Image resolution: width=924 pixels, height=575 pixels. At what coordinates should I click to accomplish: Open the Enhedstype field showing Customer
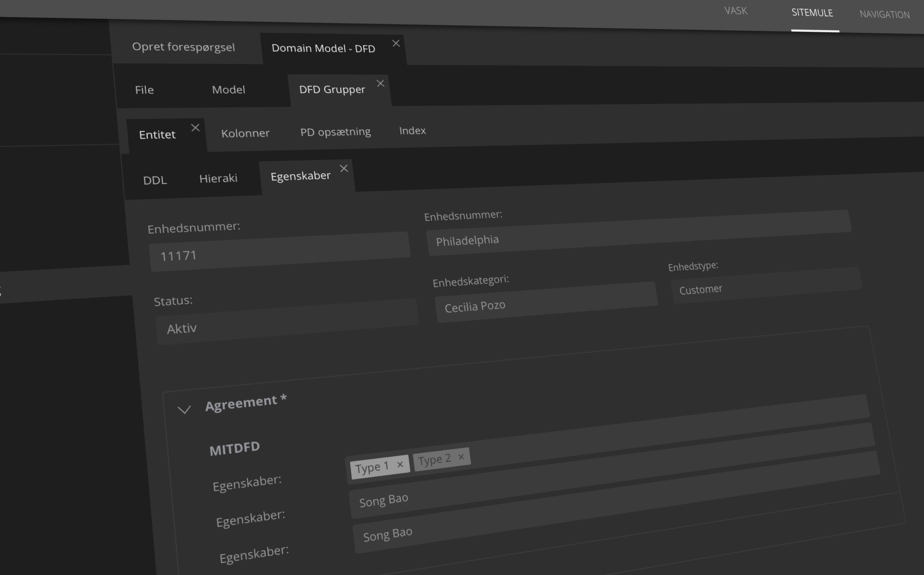[766, 285]
